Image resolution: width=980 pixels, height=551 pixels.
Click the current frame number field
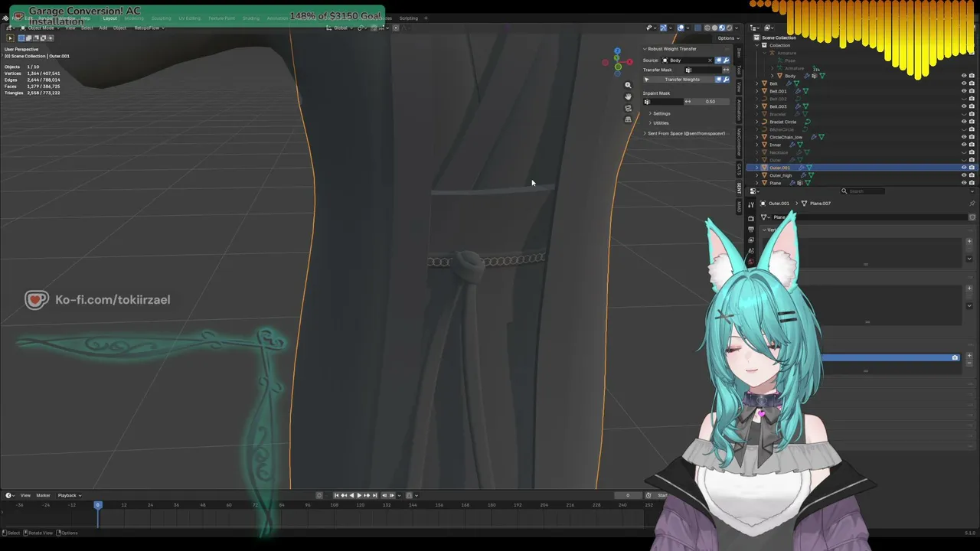click(x=628, y=495)
